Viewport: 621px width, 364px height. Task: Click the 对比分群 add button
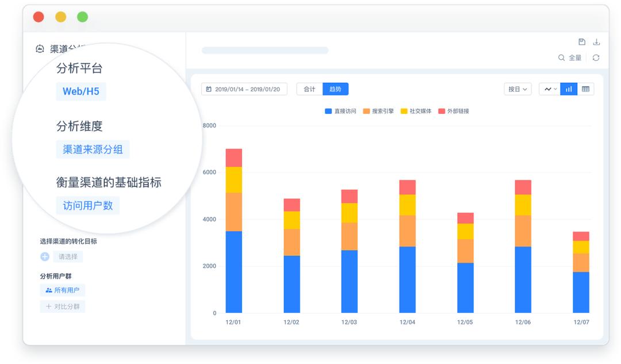63,306
